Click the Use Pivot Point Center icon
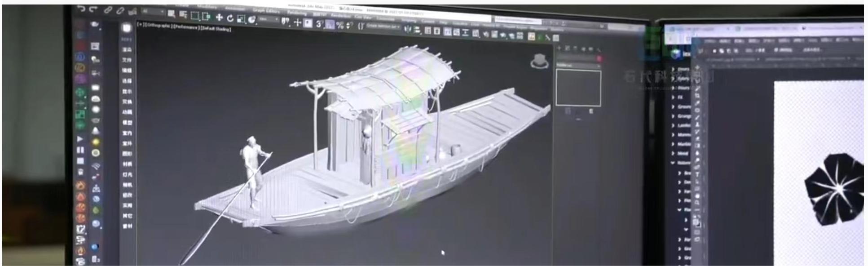 tap(286, 21)
